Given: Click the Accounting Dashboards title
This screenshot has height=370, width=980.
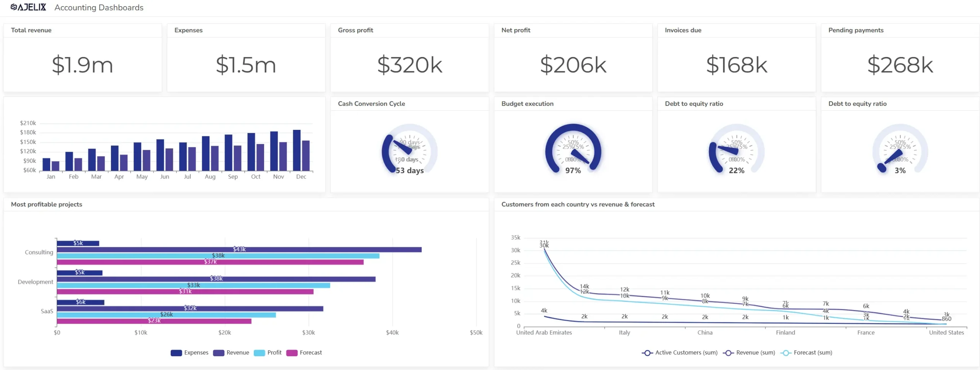Looking at the screenshot, I should pos(99,8).
